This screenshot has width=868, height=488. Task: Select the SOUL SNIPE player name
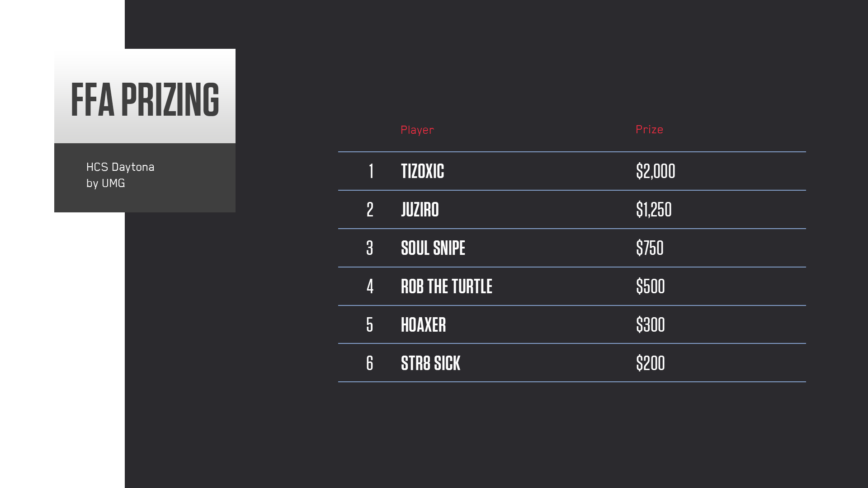(433, 248)
